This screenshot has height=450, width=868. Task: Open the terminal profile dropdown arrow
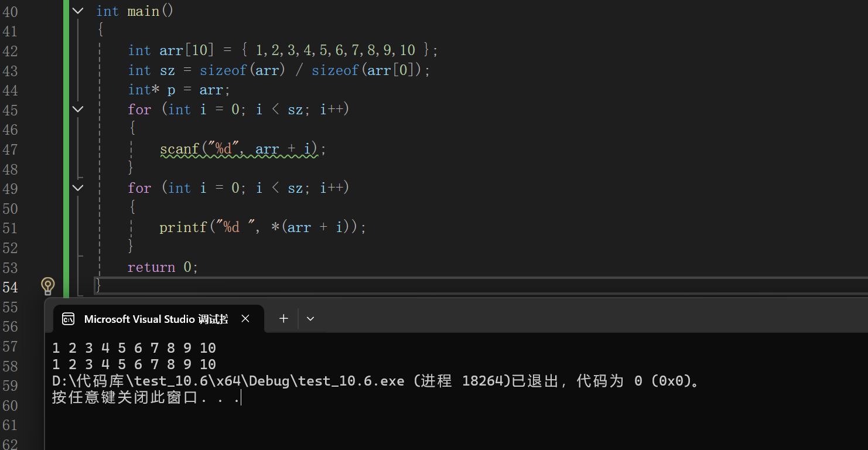pyautogui.click(x=310, y=319)
